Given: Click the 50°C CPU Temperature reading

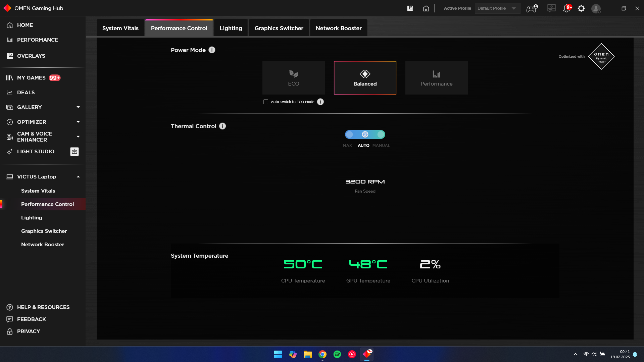Looking at the screenshot, I should [x=303, y=264].
